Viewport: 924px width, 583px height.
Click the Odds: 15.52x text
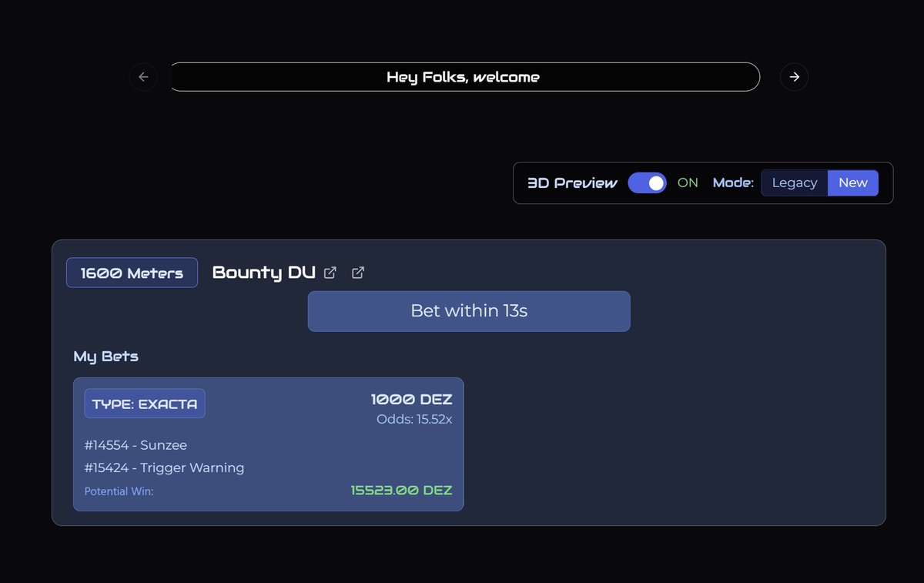point(414,420)
